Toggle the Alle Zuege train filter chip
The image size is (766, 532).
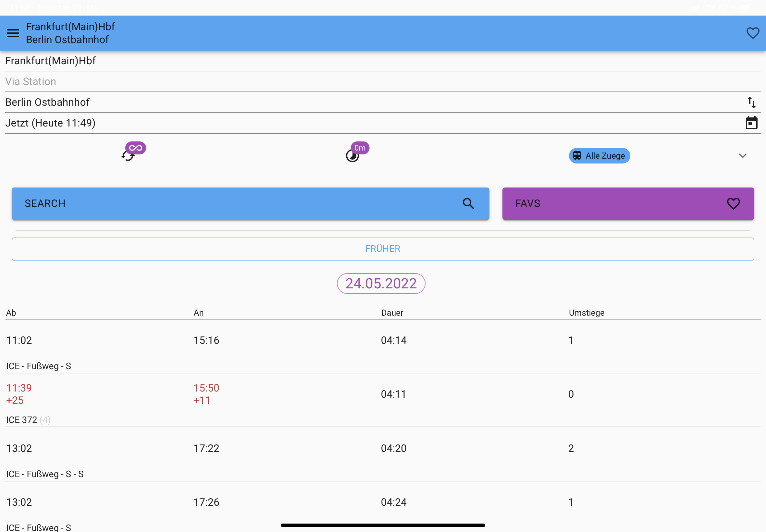pyautogui.click(x=599, y=156)
